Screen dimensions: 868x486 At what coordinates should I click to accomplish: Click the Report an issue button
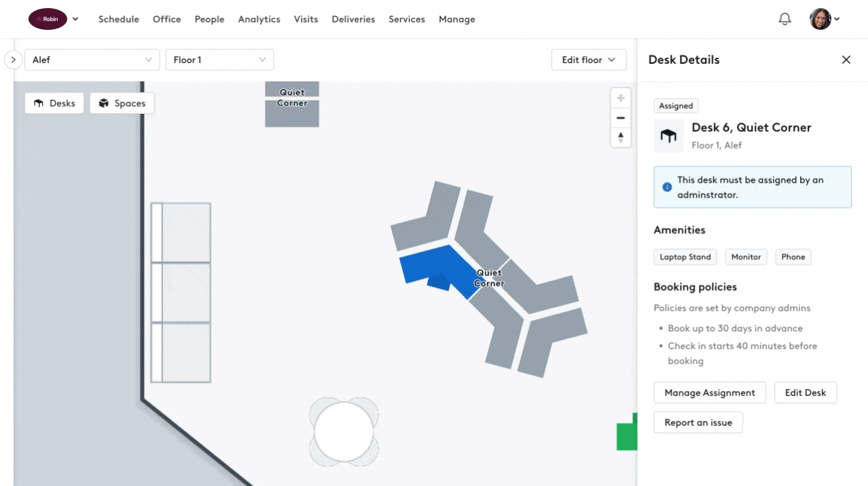tap(698, 422)
